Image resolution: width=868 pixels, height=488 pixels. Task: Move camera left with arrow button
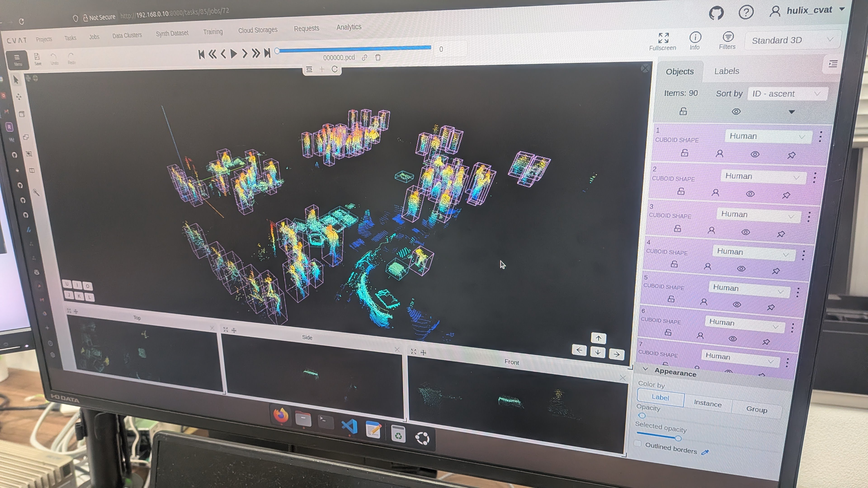579,350
